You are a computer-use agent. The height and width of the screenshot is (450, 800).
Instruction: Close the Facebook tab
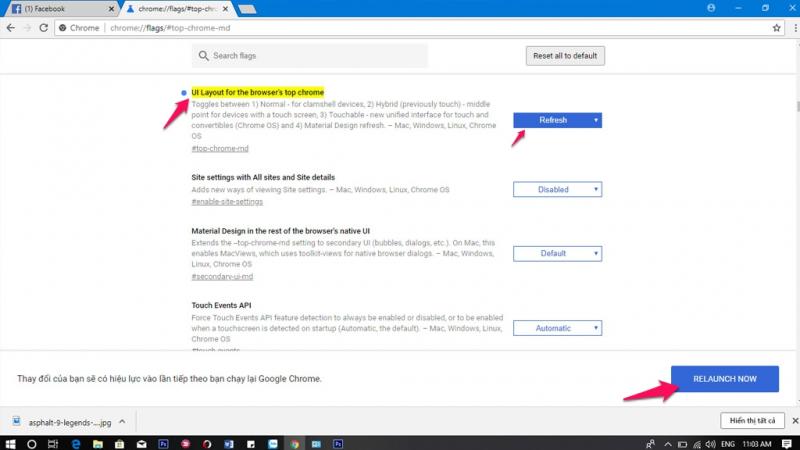pos(104,9)
